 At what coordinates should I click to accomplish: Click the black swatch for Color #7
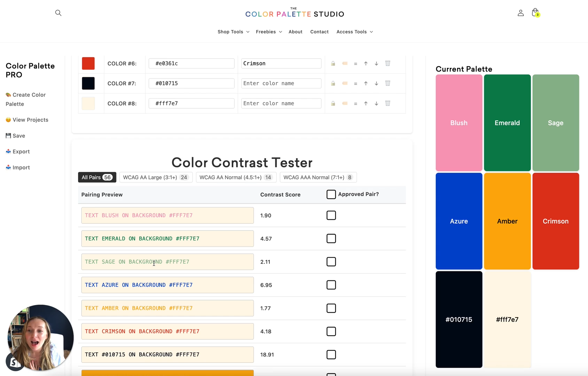pos(88,83)
